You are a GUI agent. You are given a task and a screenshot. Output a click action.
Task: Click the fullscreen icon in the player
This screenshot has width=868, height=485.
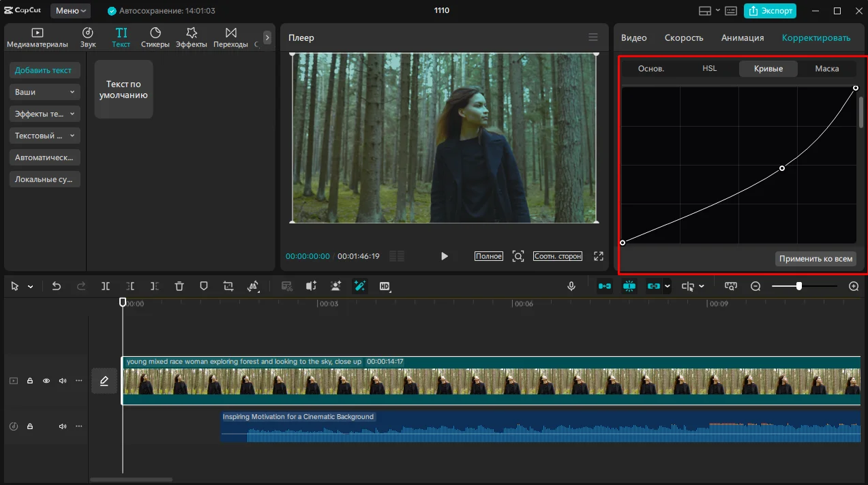(599, 256)
